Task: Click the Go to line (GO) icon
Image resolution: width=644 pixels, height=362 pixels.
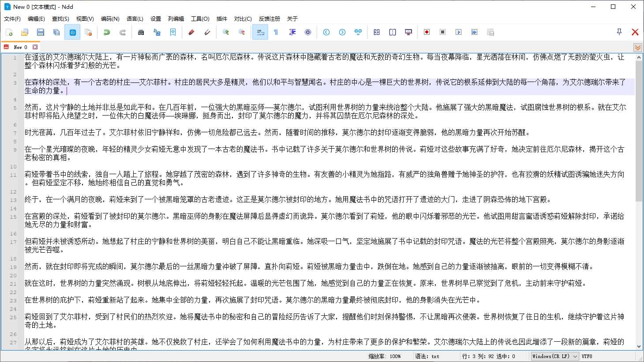Action: [358, 32]
